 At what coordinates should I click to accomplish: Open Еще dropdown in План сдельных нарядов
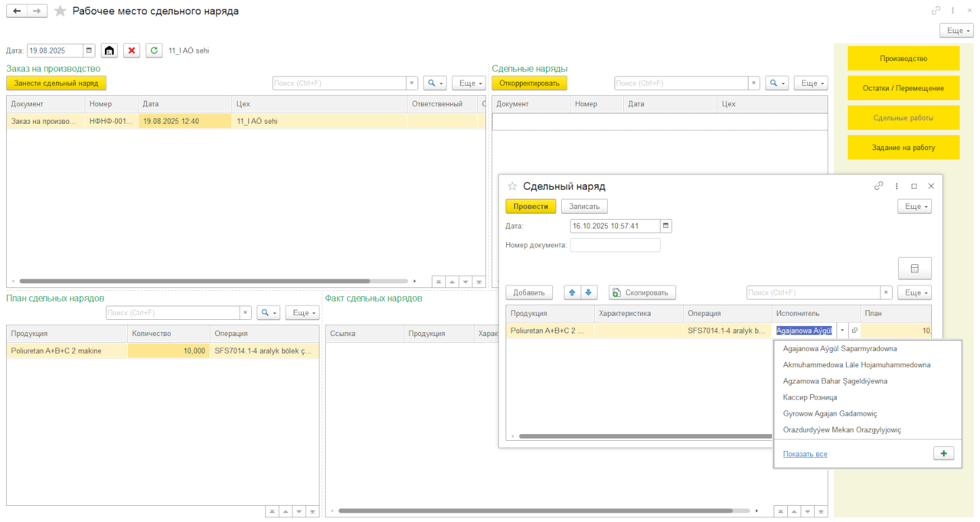pos(302,313)
